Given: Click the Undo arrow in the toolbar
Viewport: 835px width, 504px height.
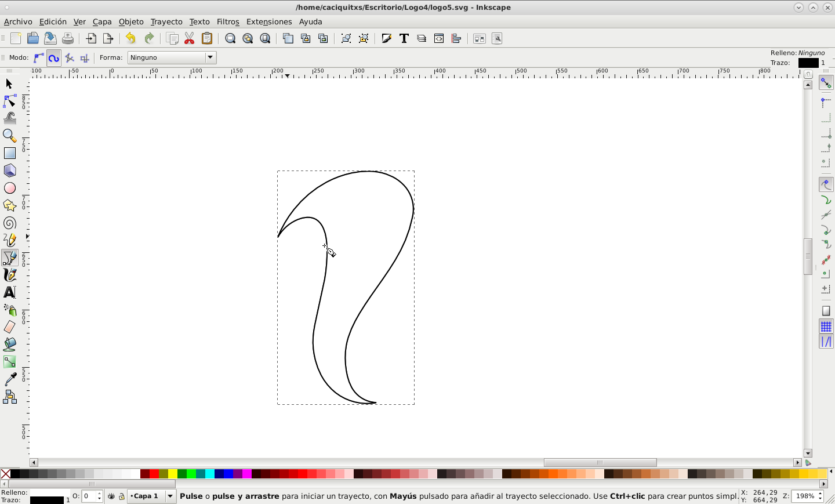Looking at the screenshot, I should pyautogui.click(x=130, y=39).
